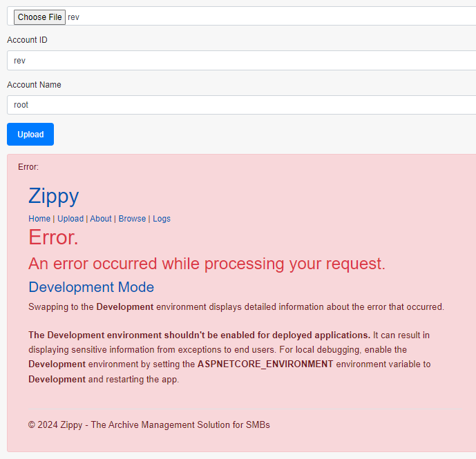Select 'The Development environment shouldn't be enabled' text

point(199,335)
